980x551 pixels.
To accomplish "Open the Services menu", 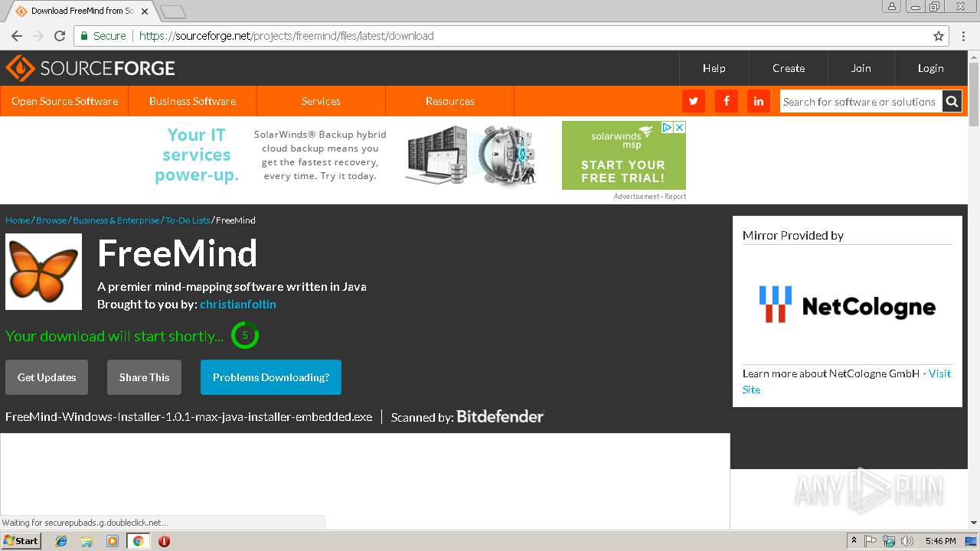I will 321,101.
